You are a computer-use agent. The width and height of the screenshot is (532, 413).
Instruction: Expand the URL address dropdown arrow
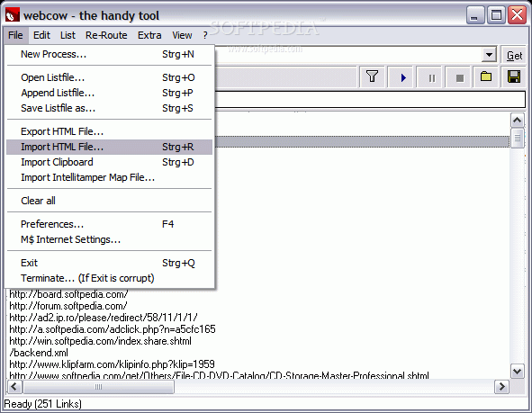click(x=489, y=55)
